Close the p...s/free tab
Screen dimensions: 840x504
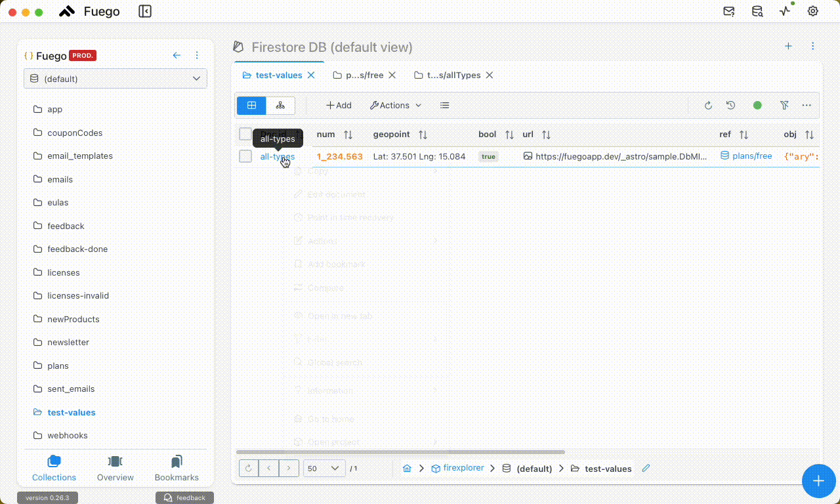click(x=392, y=75)
